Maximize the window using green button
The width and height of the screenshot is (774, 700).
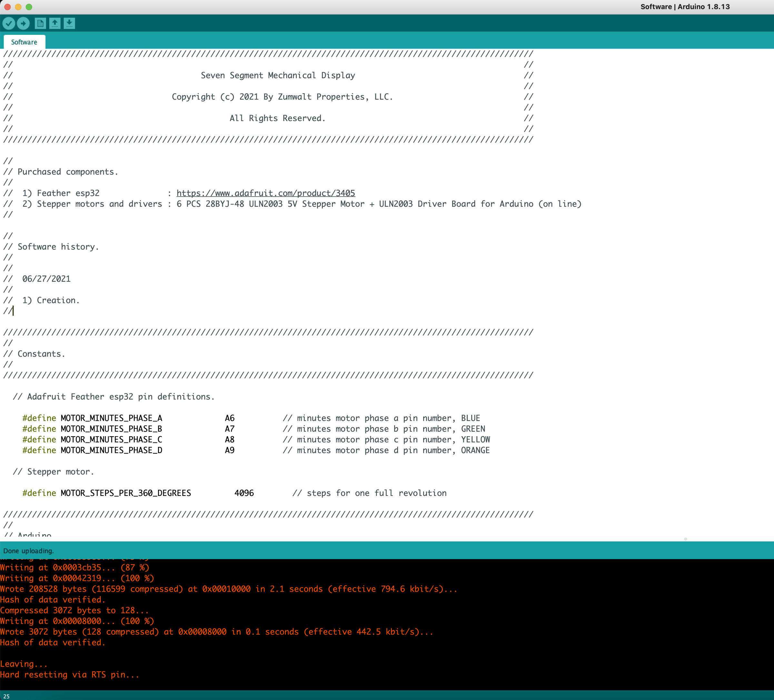29,7
